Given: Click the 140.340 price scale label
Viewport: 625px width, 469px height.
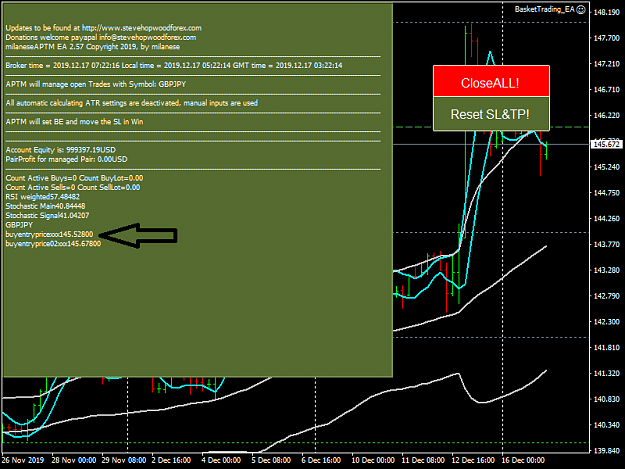Looking at the screenshot, I should coord(606,425).
